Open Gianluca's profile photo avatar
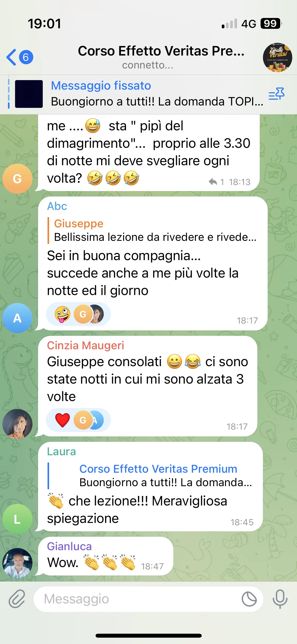Image resolution: width=297 pixels, height=644 pixels. coord(17,563)
